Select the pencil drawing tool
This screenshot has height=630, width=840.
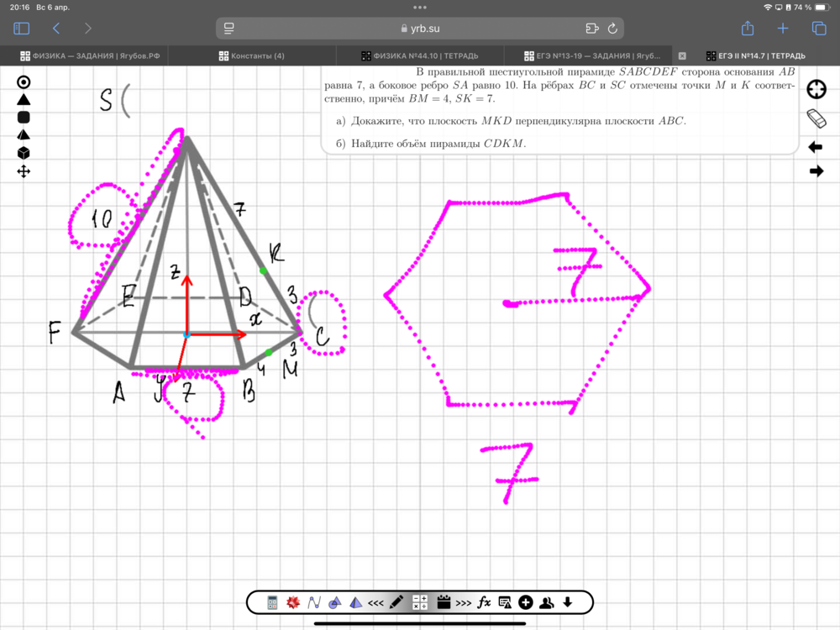tap(397, 602)
